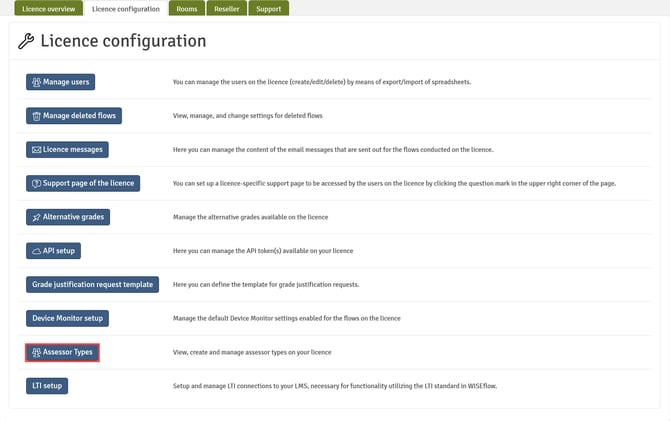670x421 pixels.
Task: Click the wrench icon beside the page heading
Action: click(x=27, y=42)
